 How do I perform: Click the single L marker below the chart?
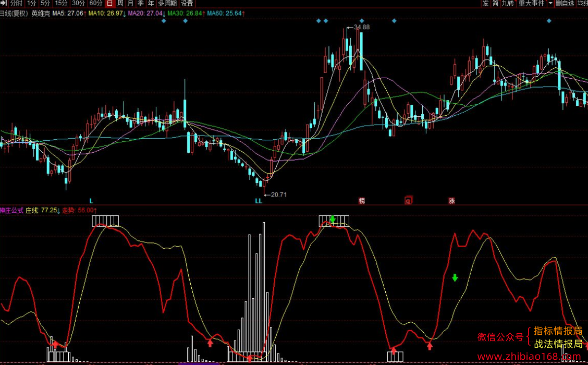point(91,201)
